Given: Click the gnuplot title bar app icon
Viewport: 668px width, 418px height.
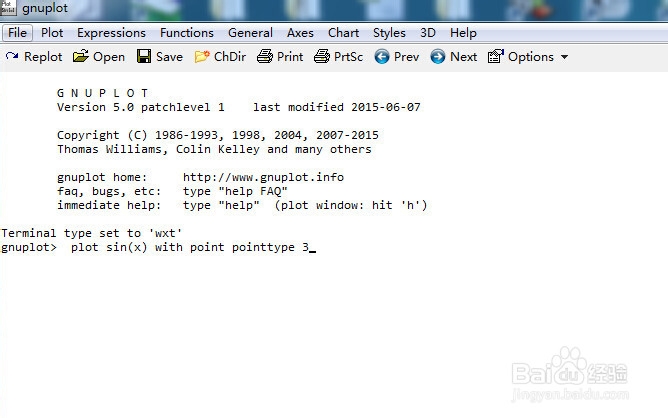Looking at the screenshot, I should coord(10,8).
